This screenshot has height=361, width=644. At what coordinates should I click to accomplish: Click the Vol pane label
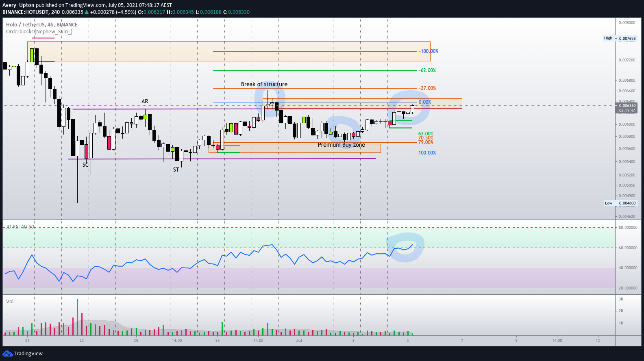point(10,302)
